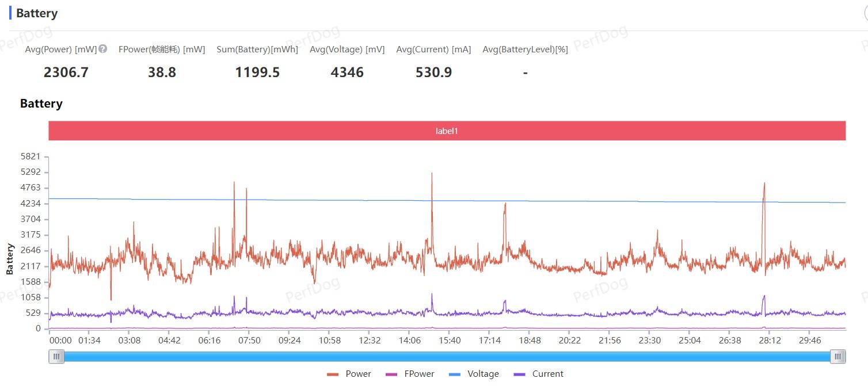
Task: Click the Avg(BatteryLevel) header label
Action: pyautogui.click(x=525, y=49)
